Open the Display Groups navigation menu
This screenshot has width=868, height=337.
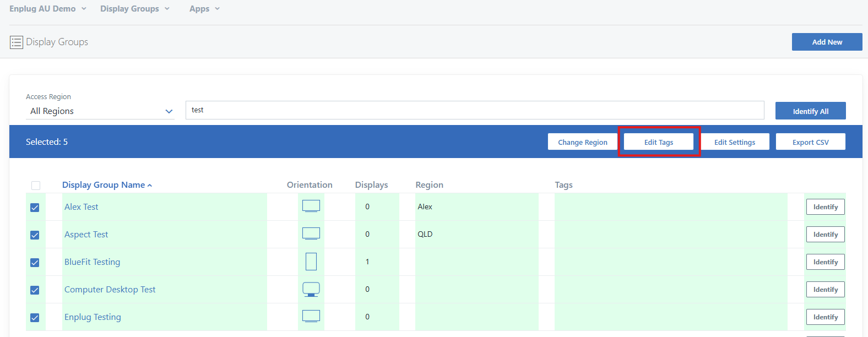click(135, 9)
